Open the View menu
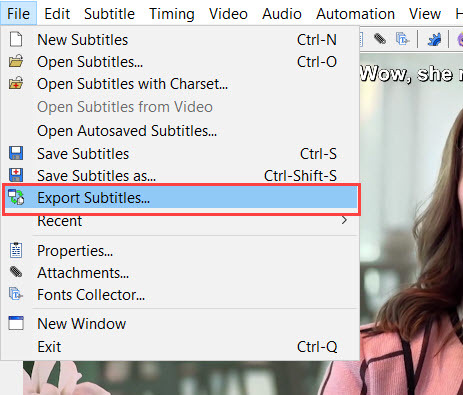The height and width of the screenshot is (395, 463). click(425, 14)
